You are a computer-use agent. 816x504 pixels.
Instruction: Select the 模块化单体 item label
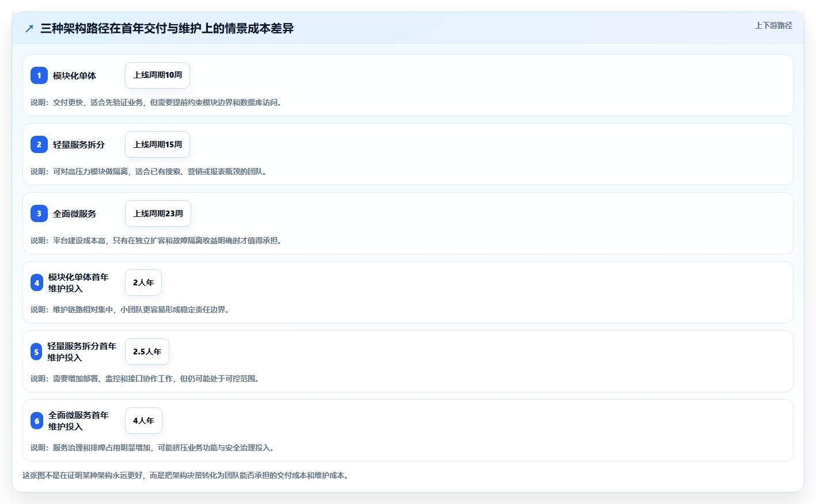pos(74,75)
